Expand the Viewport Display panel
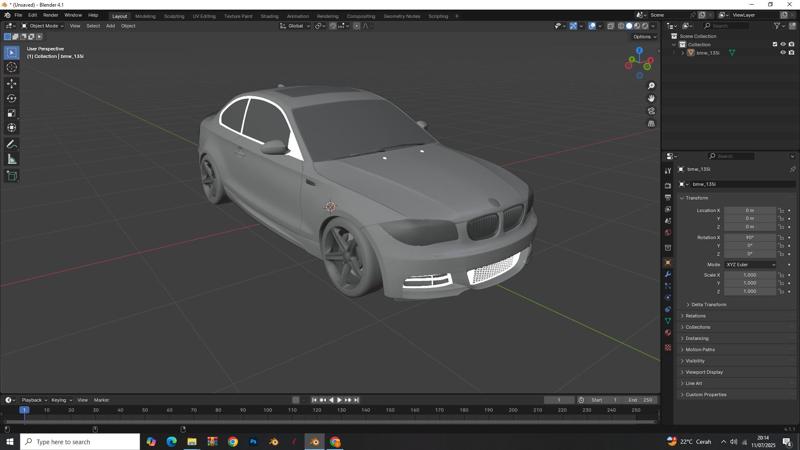This screenshot has width=800, height=450. (702, 372)
